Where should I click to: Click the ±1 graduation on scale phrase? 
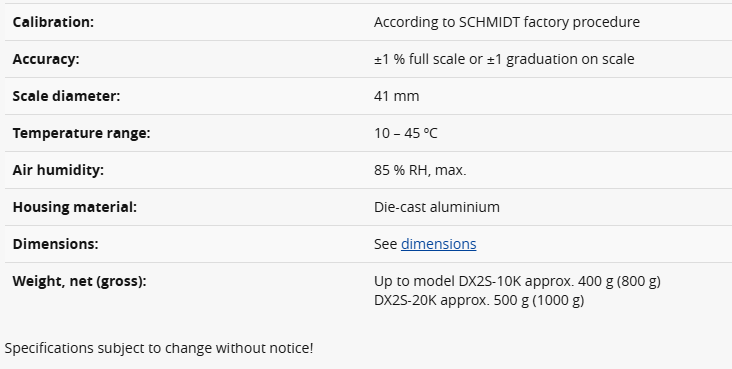561,59
